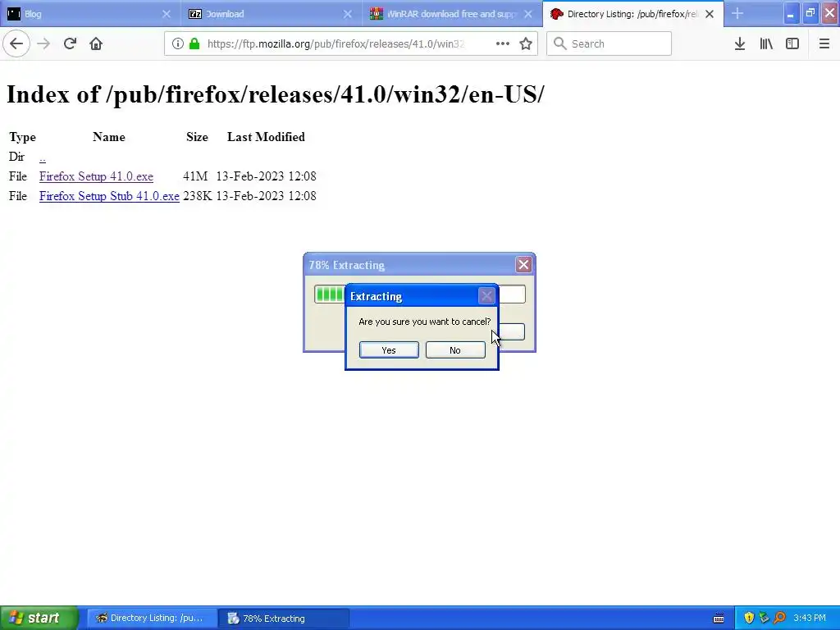
Task: Switch to the 7z Download tab
Action: click(x=271, y=13)
